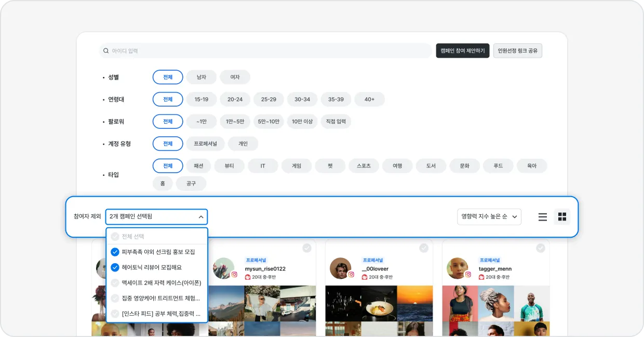
Task: Click Instagram badge on __00loveer avatar
Action: pyautogui.click(x=351, y=274)
